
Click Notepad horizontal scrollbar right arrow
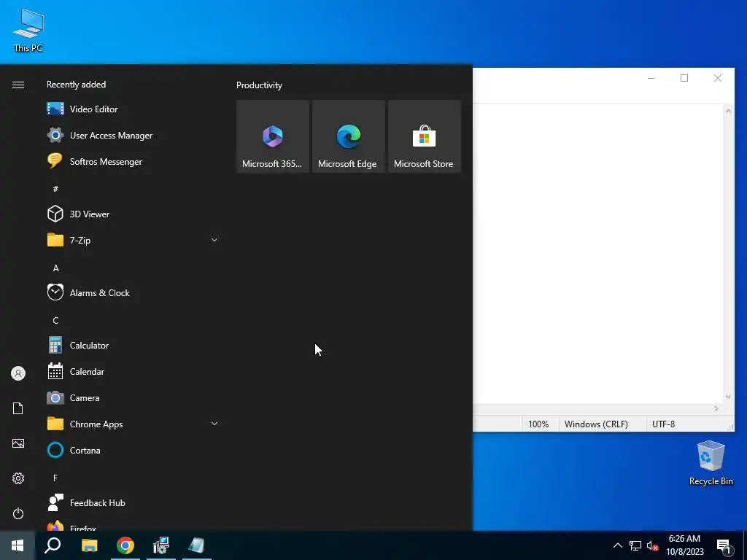point(716,408)
